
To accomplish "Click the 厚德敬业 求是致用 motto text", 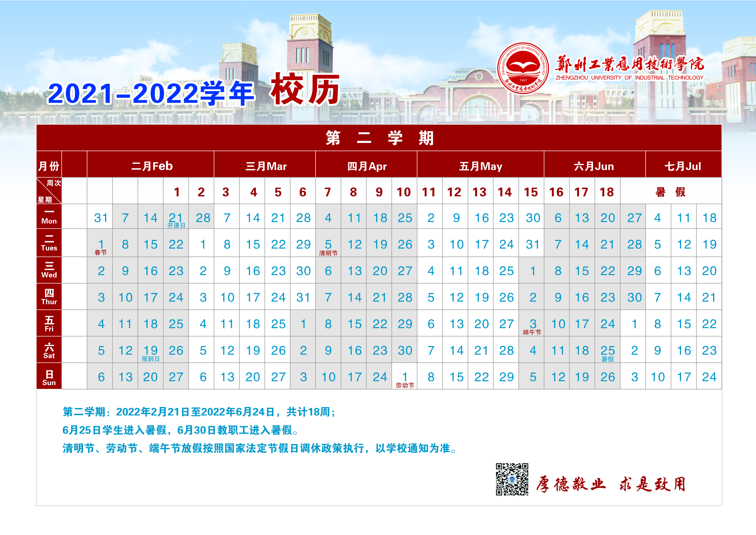I will pos(611,484).
